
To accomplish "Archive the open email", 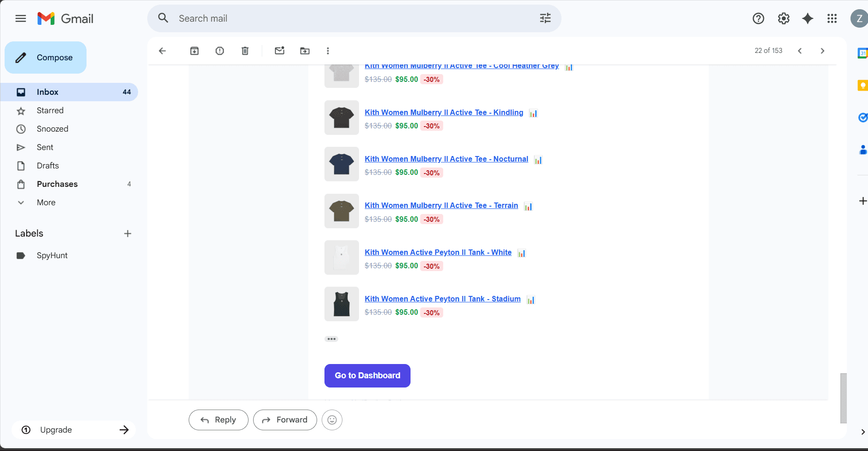I will tap(194, 51).
